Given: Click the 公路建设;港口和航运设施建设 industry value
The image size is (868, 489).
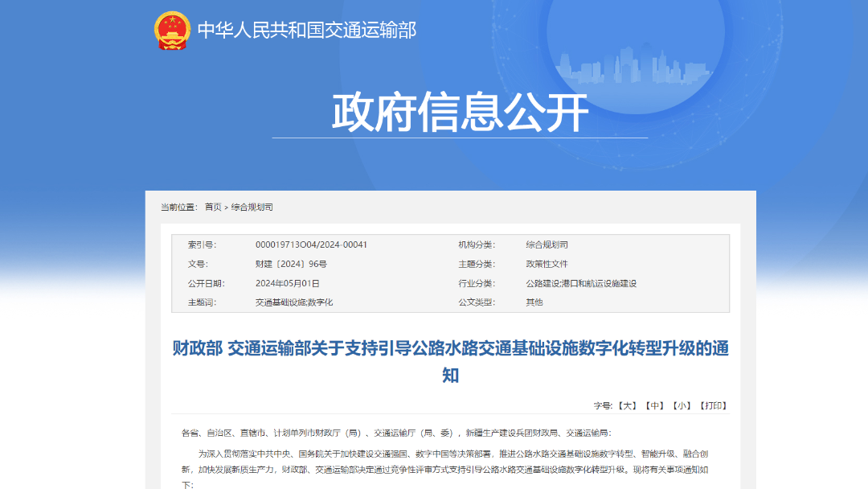Looking at the screenshot, I should tap(581, 283).
